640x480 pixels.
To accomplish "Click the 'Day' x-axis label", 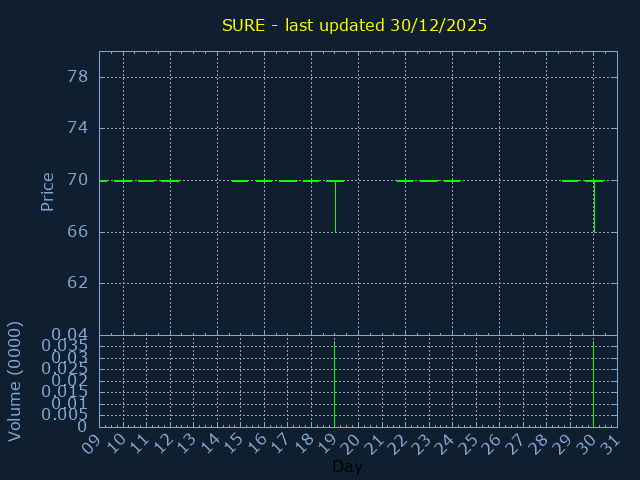I will 347,467.
